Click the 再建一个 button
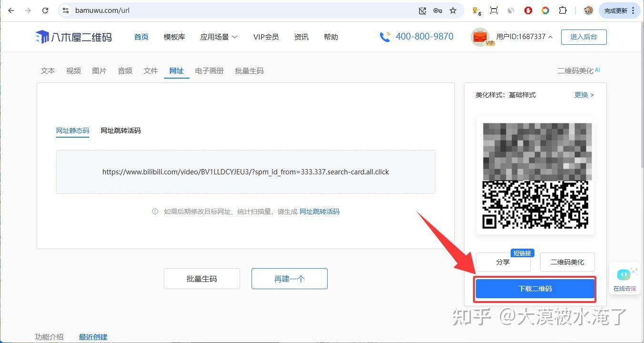 [x=290, y=279]
